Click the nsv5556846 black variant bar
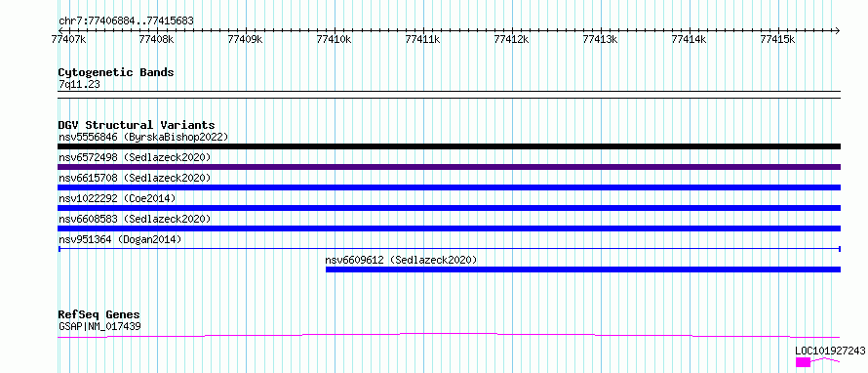 coord(449,146)
